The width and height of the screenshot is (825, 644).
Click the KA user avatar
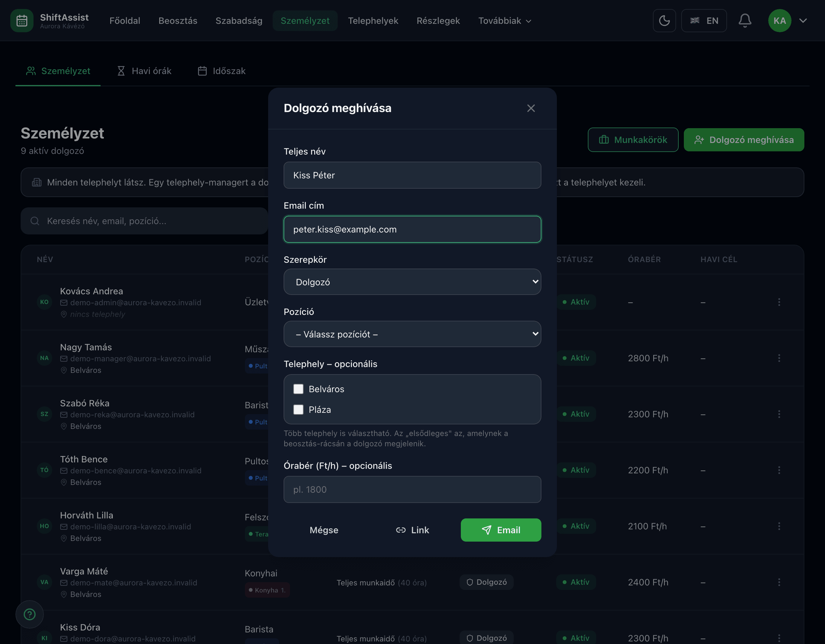tap(780, 21)
